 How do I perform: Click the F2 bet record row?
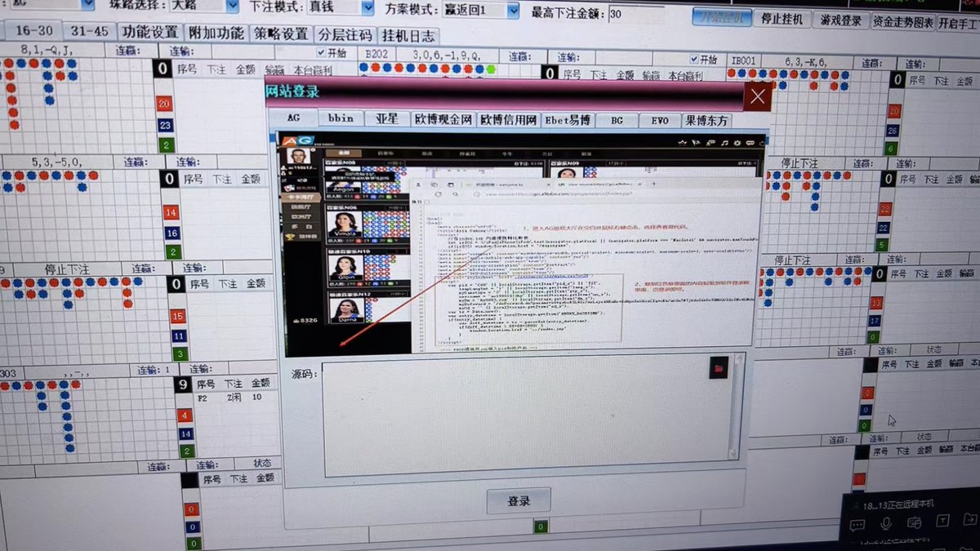point(229,398)
